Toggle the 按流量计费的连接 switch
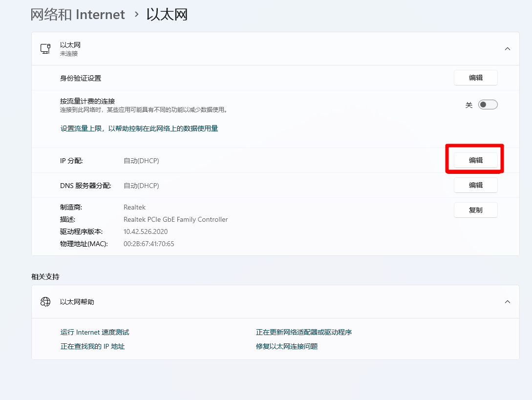Image resolution: width=532 pixels, height=400 pixels. tap(488, 105)
